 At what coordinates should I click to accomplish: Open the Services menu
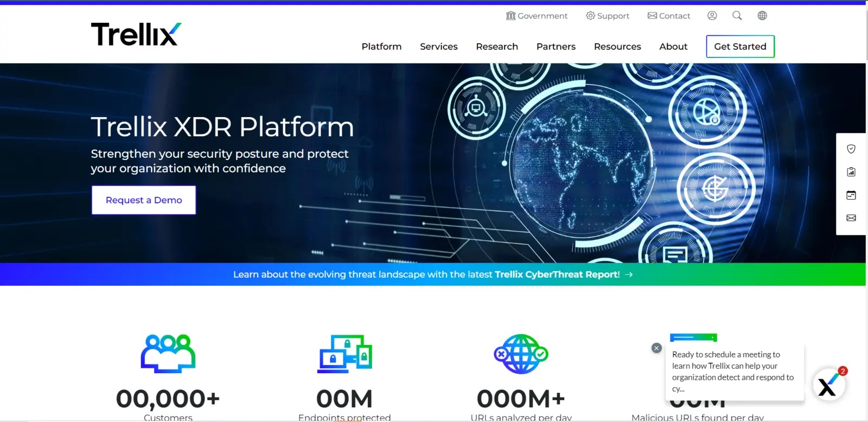pyautogui.click(x=438, y=47)
